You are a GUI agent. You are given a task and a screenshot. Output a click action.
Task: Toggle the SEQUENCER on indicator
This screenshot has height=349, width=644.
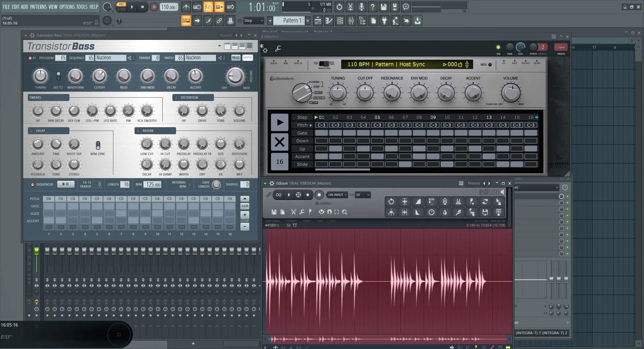pos(33,185)
